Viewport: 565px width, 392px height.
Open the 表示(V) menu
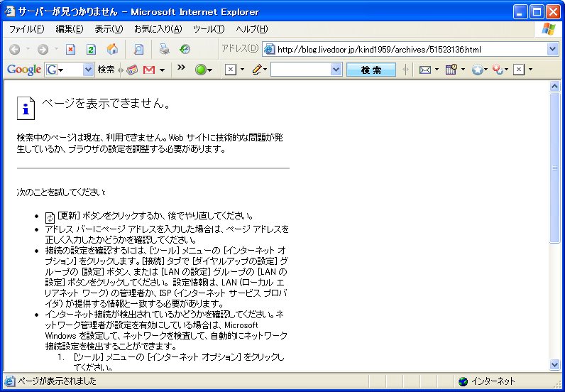pyautogui.click(x=109, y=29)
